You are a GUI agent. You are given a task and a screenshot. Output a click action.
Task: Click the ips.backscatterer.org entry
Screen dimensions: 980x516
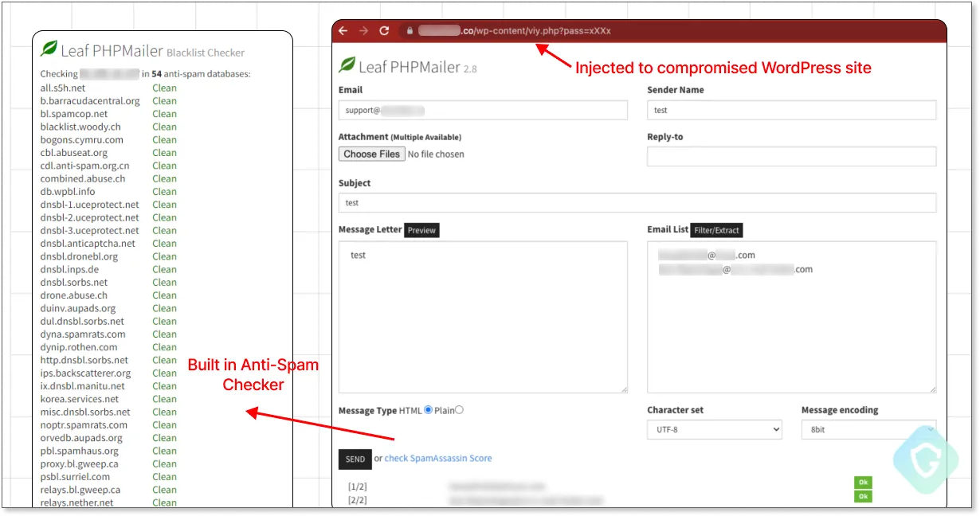86,373
